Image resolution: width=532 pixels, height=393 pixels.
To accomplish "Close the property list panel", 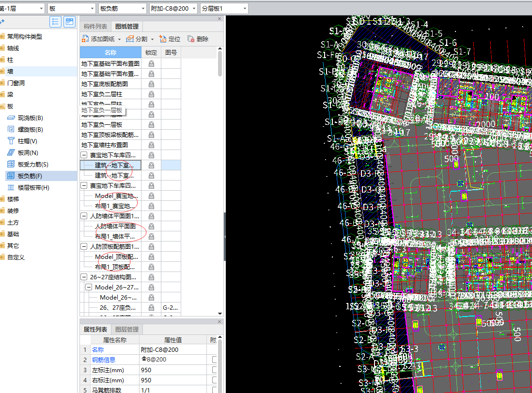I will coord(219,321).
